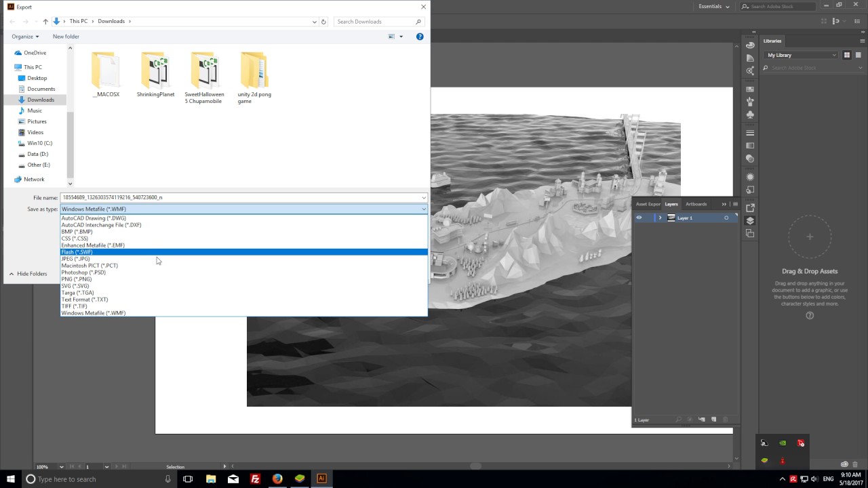Viewport: 868px width, 488px height.
Task: Open the Appearance panel icon
Action: (x=750, y=177)
